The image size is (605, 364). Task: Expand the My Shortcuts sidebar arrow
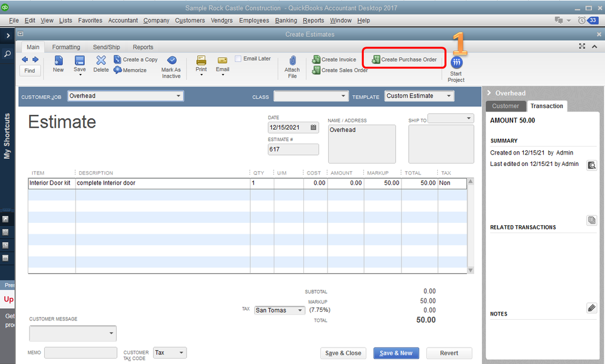point(8,36)
